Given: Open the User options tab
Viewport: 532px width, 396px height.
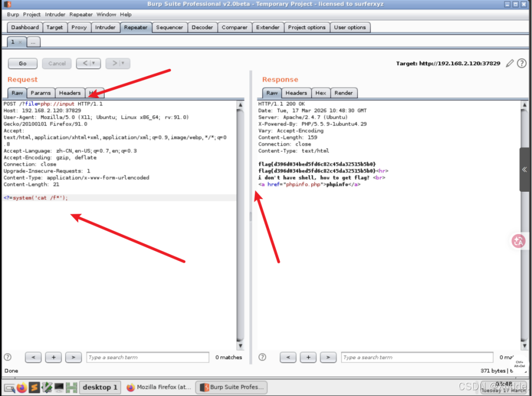Looking at the screenshot, I should click(350, 27).
